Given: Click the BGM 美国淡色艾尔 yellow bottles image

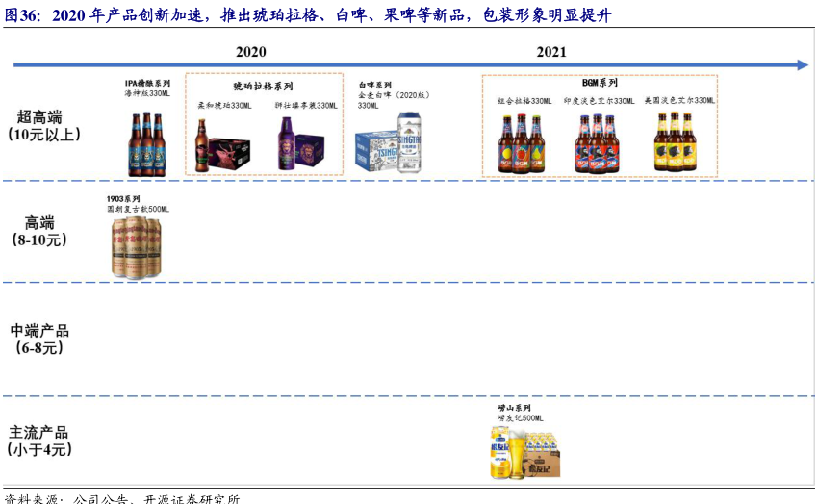Looking at the screenshot, I should click(x=675, y=142).
